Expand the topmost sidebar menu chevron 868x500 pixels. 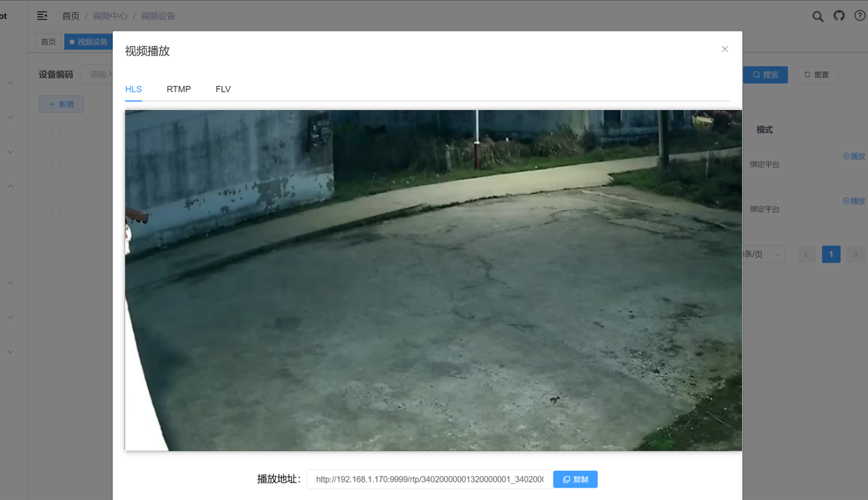click(x=9, y=82)
